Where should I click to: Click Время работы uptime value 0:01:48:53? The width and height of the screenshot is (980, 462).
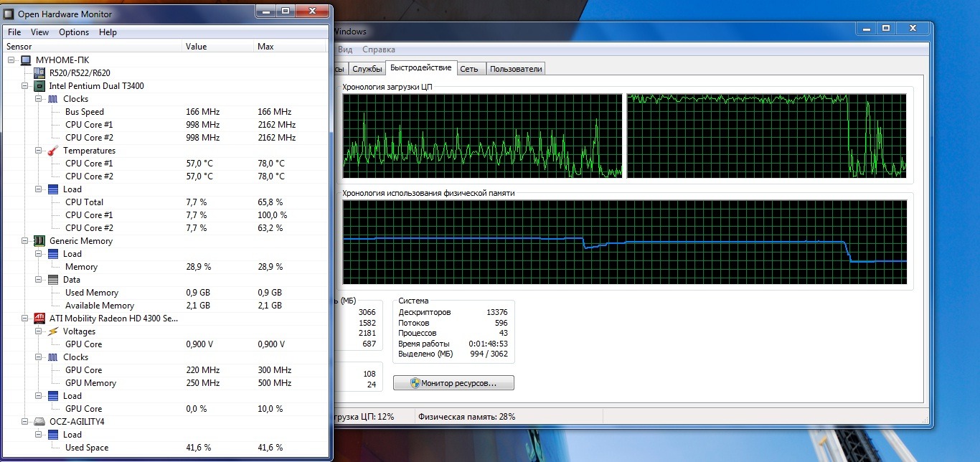tap(489, 344)
